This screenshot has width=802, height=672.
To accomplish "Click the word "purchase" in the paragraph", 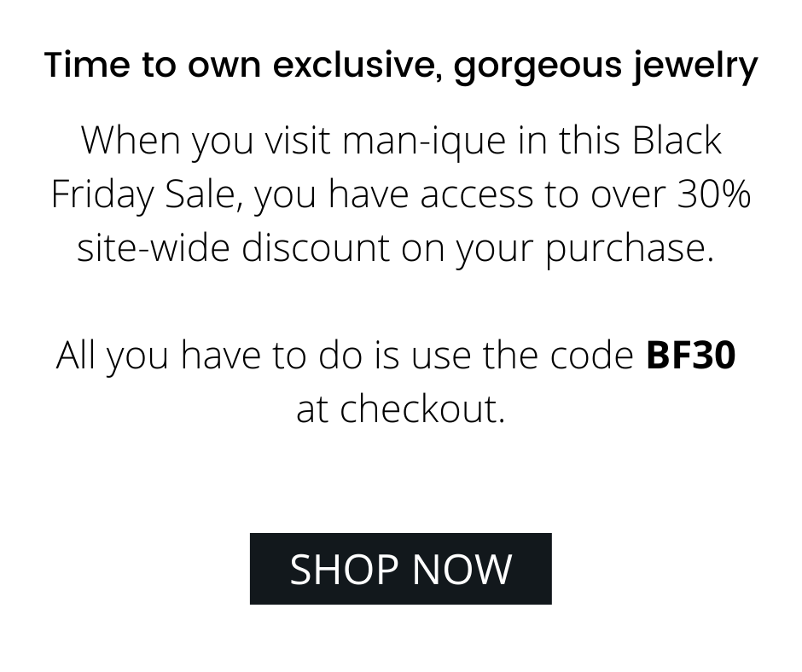I will pos(627,248).
